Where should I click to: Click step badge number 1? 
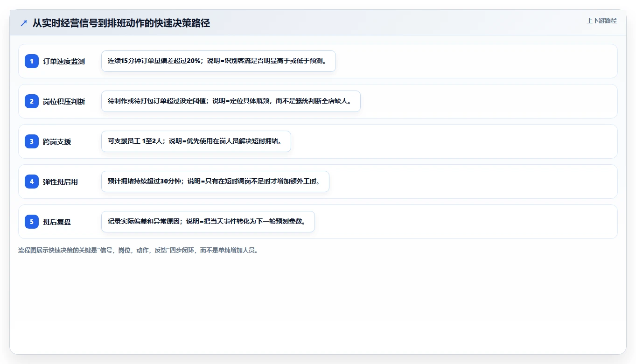point(32,61)
